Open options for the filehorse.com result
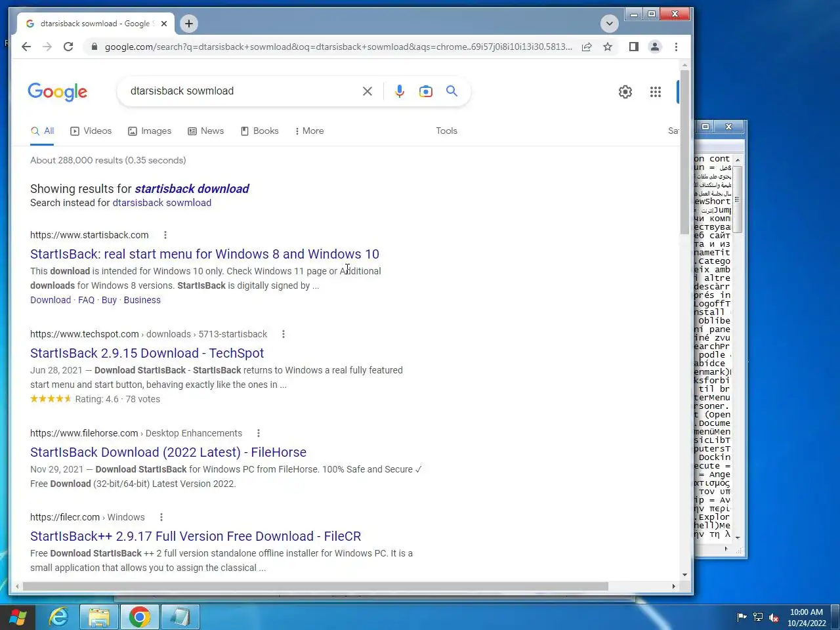This screenshot has width=840, height=630. tap(259, 433)
